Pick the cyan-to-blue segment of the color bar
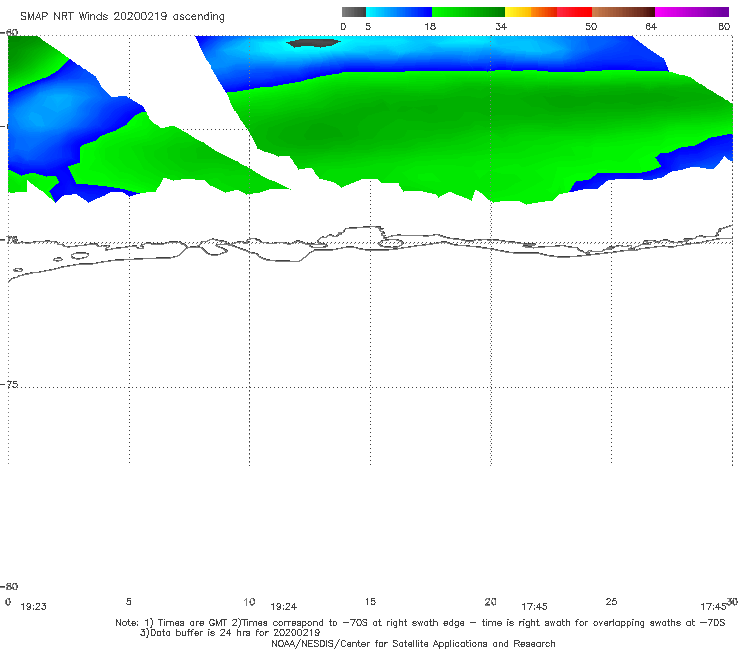 pyautogui.click(x=399, y=12)
